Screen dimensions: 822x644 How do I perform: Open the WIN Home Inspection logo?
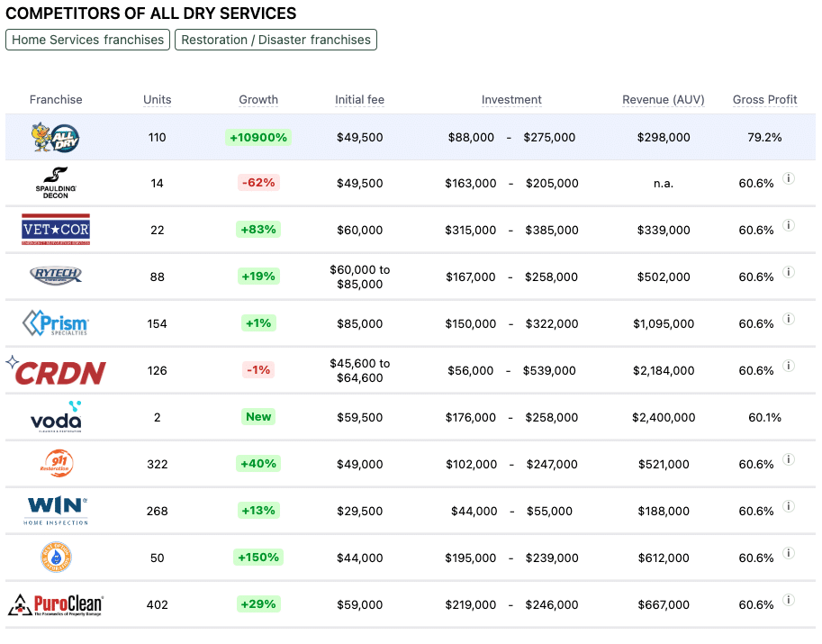coord(56,511)
